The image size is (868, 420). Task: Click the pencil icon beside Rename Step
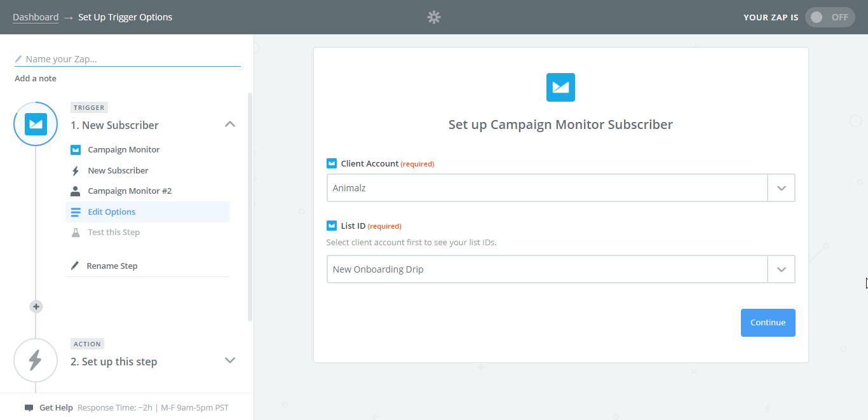(x=75, y=266)
